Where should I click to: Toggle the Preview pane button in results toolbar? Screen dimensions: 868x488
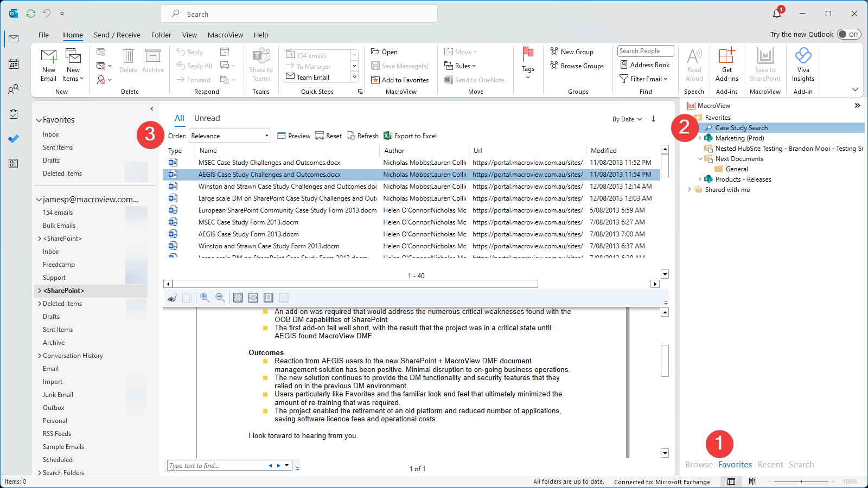tap(293, 136)
